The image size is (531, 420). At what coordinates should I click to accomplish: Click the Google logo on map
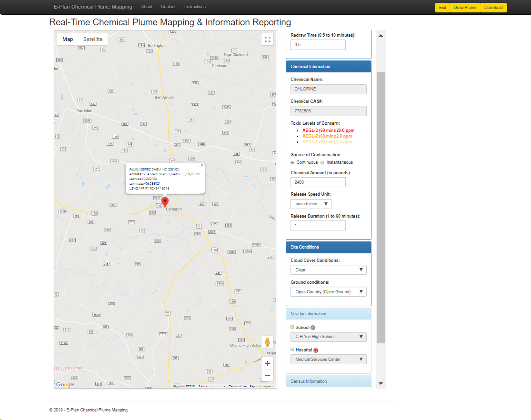pos(65,384)
